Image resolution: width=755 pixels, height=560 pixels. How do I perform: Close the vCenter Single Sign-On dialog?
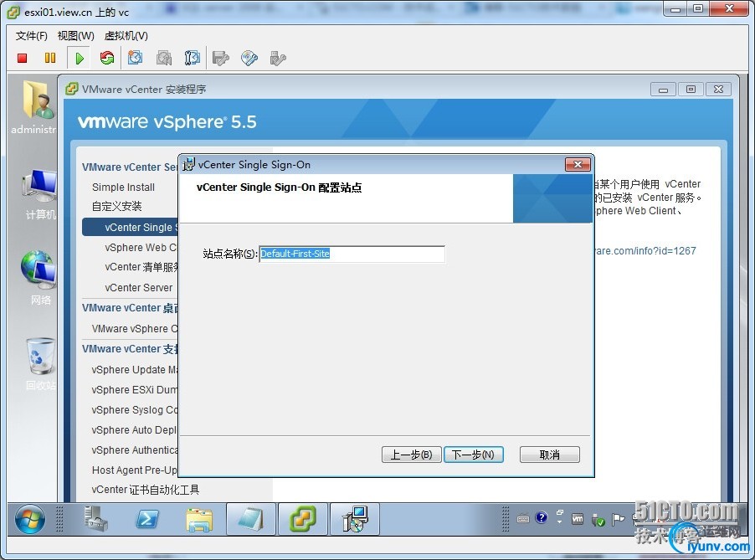(578, 165)
